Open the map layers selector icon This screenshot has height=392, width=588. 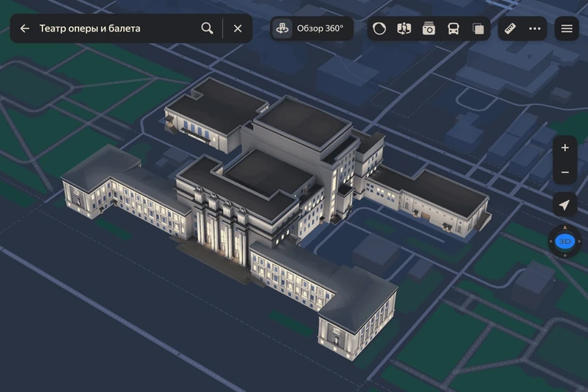pyautogui.click(x=478, y=28)
